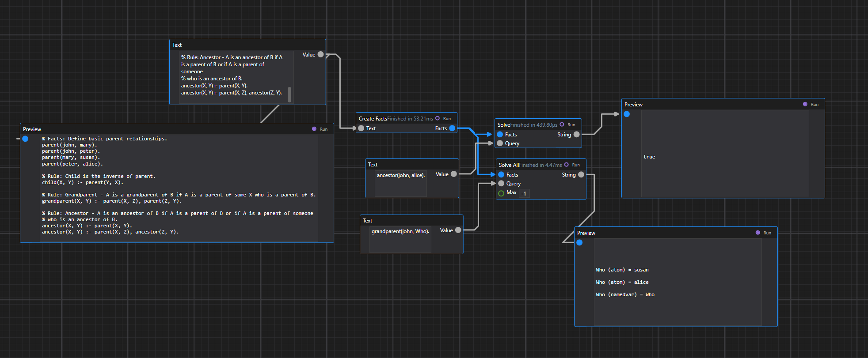The height and width of the screenshot is (358, 868).
Task: Click the 'child(X, Y) :- parent(Y, X).' line
Action: (83, 182)
